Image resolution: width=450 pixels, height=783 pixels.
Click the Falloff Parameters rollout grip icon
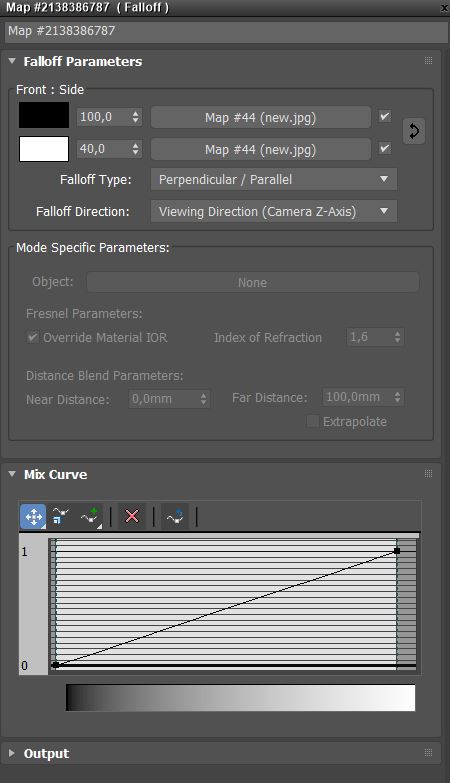(x=428, y=61)
